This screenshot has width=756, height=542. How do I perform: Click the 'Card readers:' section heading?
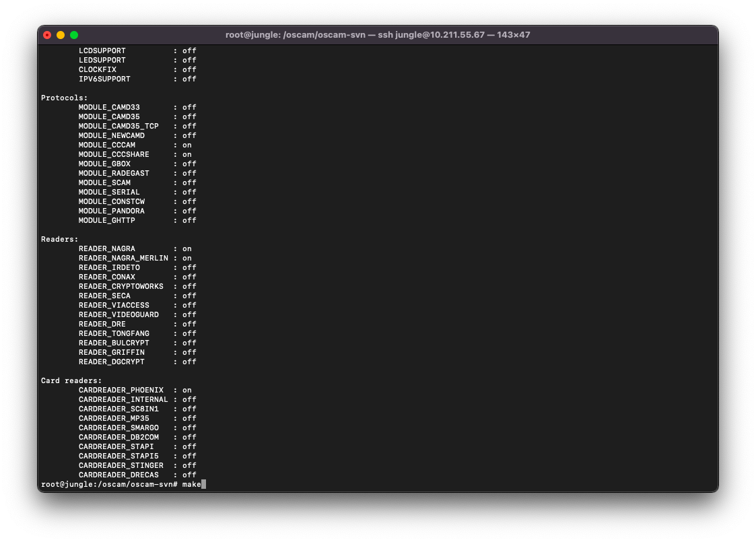tap(71, 380)
